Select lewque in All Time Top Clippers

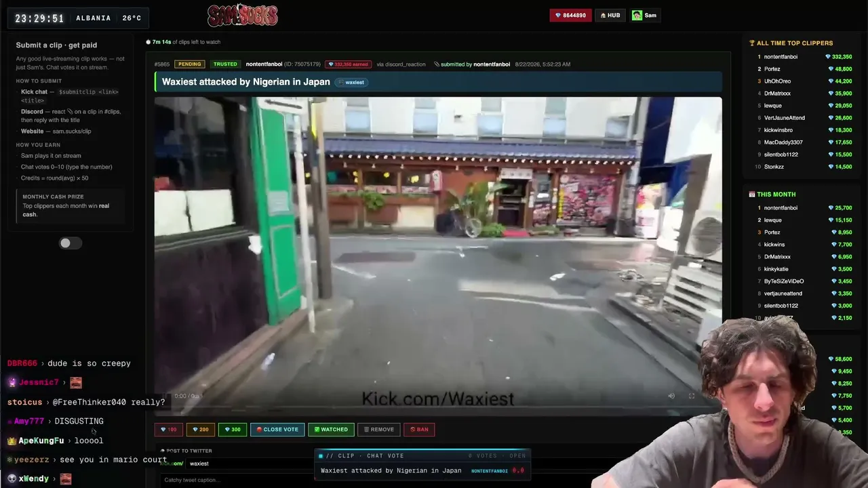tap(773, 106)
